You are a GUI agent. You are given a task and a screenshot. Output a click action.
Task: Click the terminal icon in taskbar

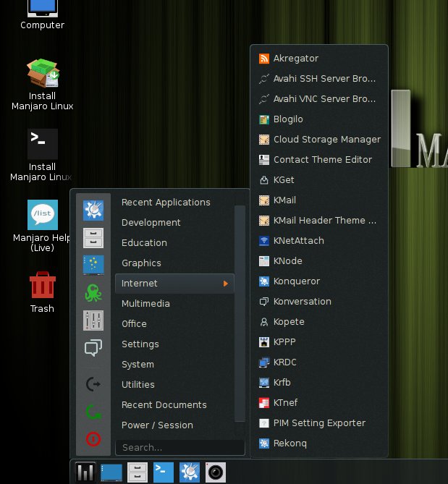pyautogui.click(x=163, y=472)
